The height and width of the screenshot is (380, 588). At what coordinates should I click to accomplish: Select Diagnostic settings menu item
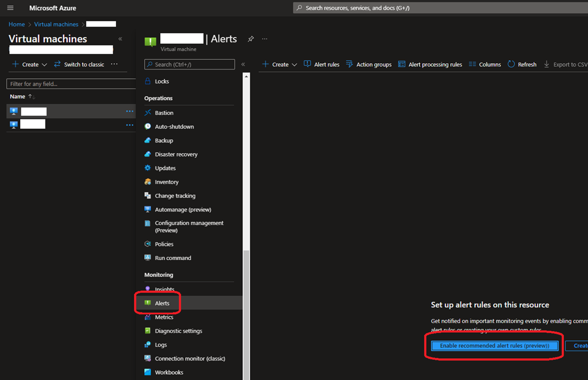tap(178, 331)
